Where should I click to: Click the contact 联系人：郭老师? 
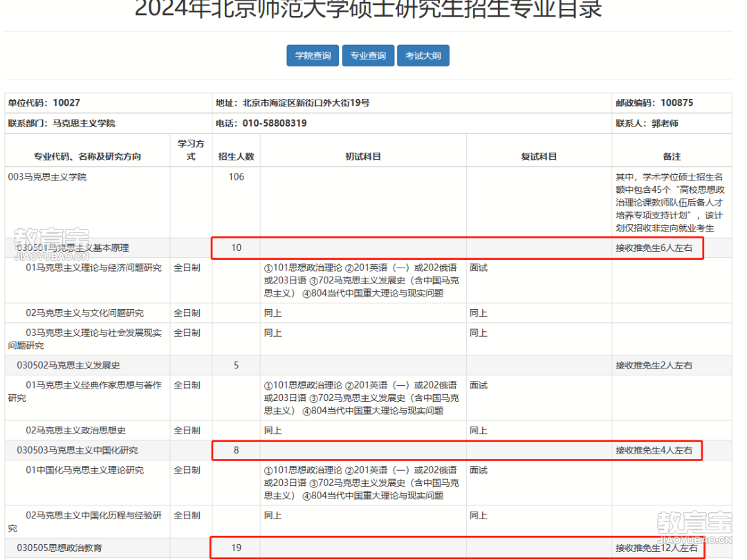[x=647, y=123]
